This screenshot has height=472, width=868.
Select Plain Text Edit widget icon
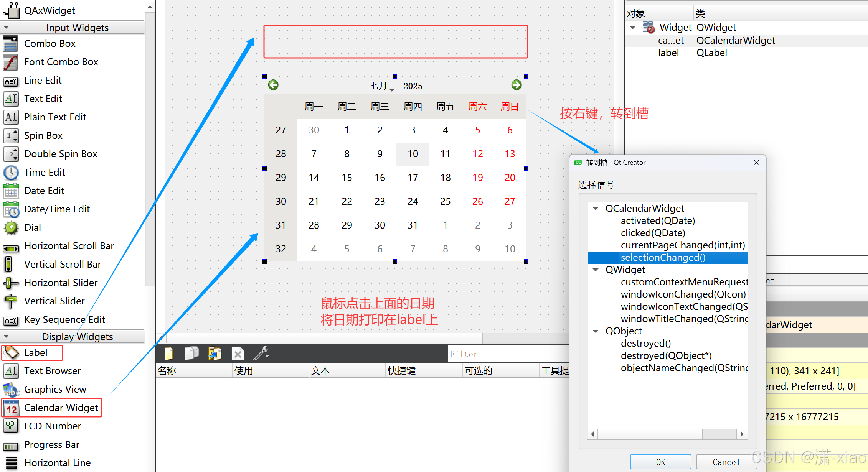[x=11, y=117]
